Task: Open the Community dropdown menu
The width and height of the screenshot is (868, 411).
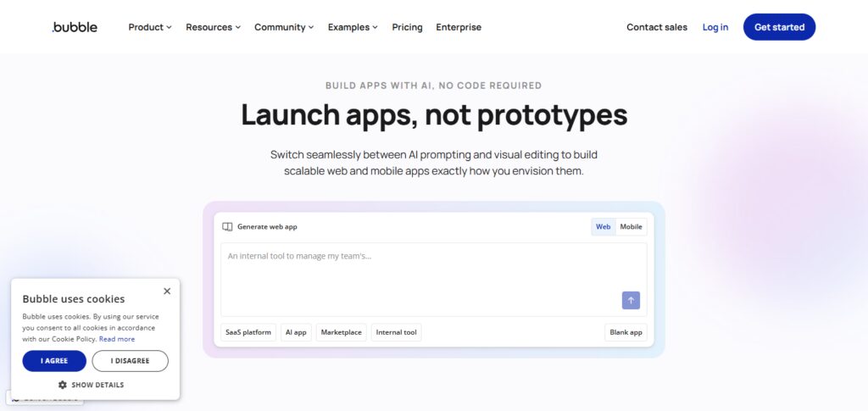Action: 284,27
